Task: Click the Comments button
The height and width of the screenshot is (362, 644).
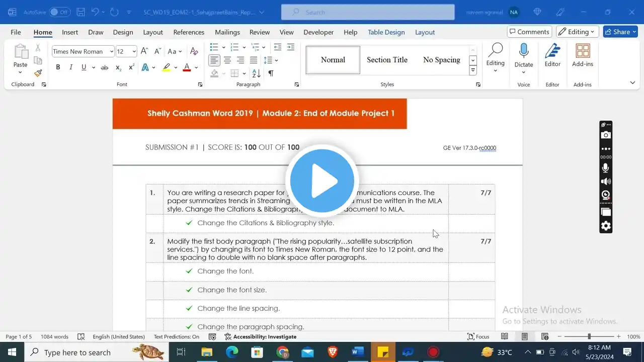Action: coord(529,32)
